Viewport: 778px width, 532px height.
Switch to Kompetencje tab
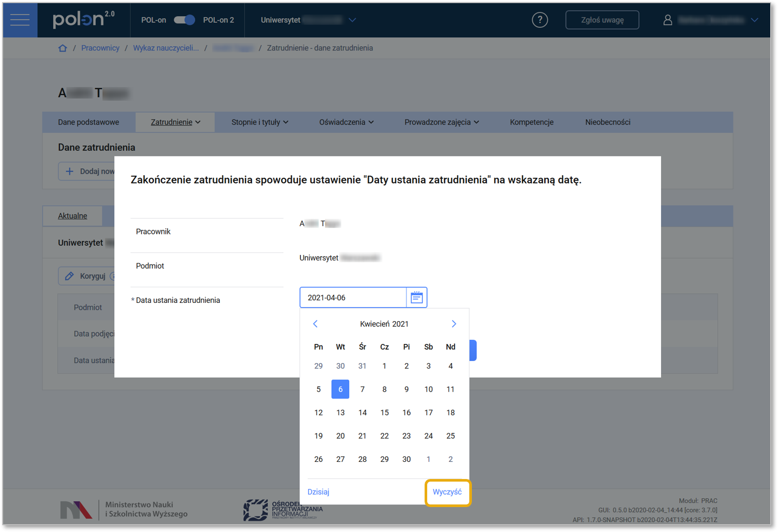(x=532, y=122)
